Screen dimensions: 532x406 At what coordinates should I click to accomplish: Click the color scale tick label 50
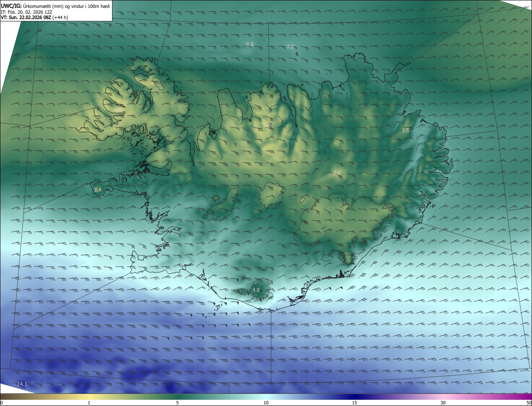tap(529, 403)
